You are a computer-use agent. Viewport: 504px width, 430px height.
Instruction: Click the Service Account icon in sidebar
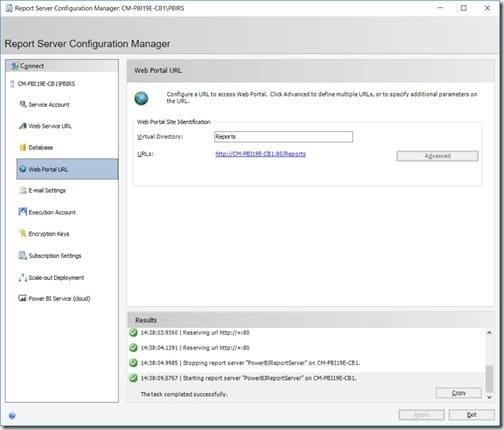click(23, 104)
